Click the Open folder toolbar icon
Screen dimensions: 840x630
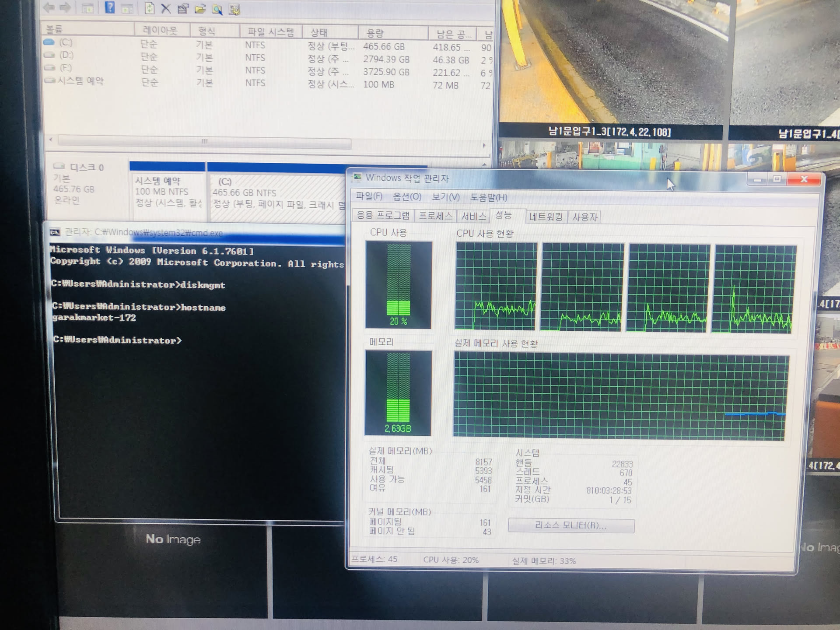click(200, 9)
